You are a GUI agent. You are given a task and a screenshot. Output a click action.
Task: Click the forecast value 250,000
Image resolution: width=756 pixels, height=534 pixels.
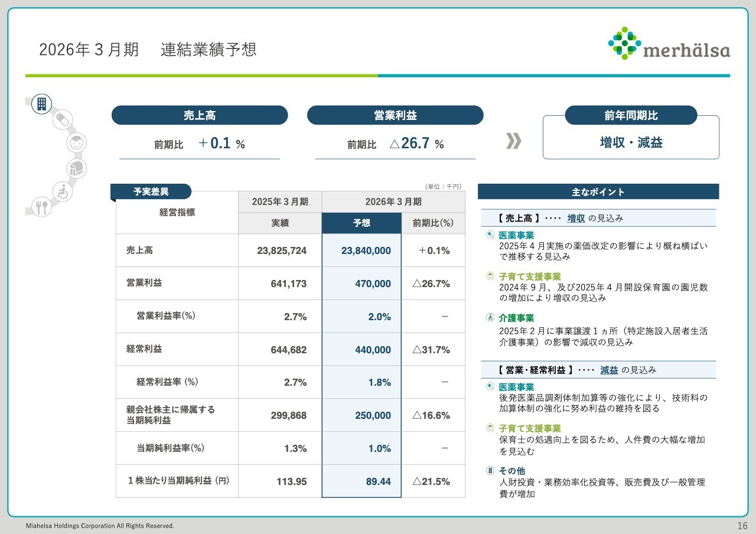pos(373,416)
